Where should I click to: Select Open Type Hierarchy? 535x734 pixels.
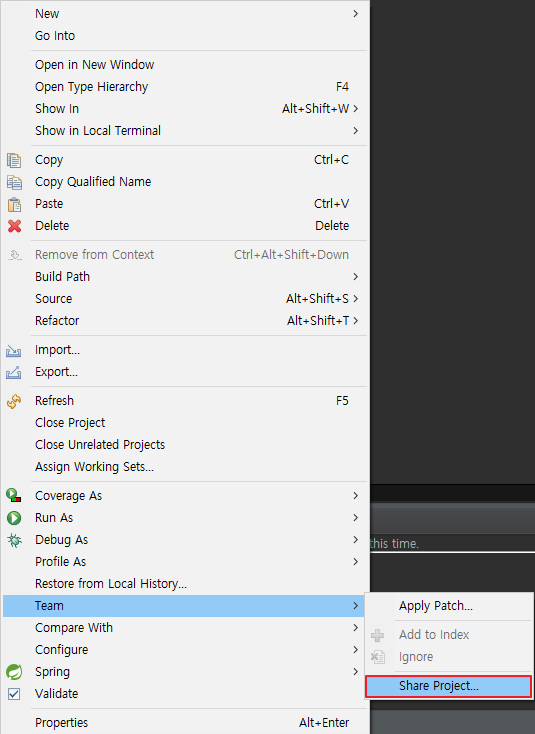184,87
